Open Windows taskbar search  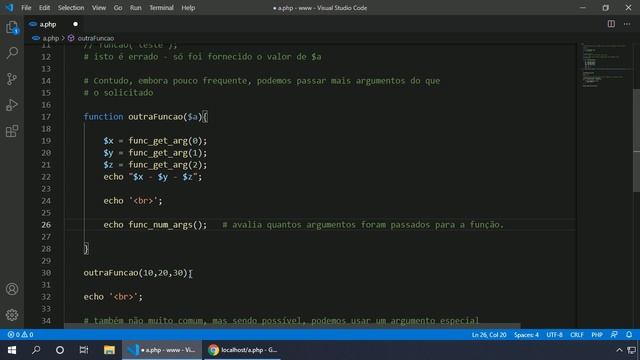[x=36, y=350]
